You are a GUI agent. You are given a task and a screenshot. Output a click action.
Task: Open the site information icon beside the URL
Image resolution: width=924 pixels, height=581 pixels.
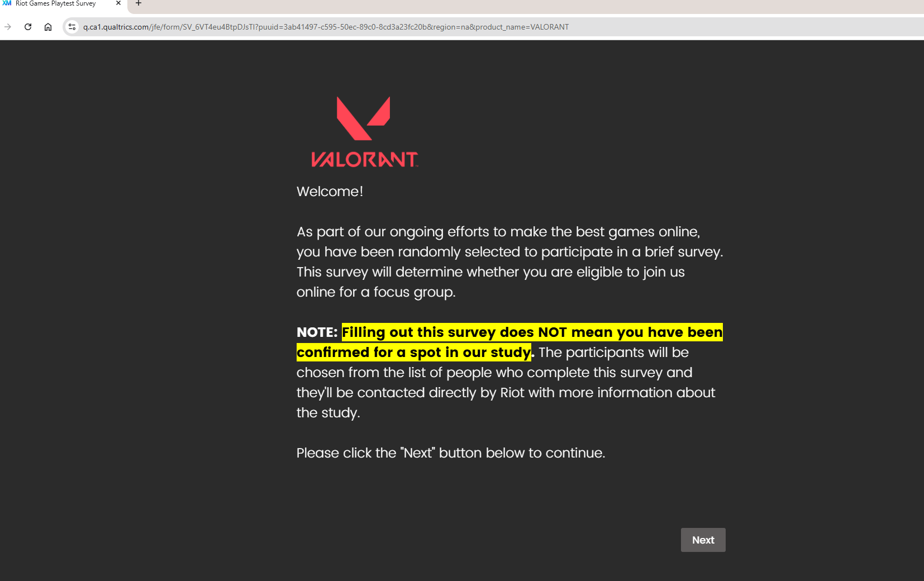[x=72, y=27]
